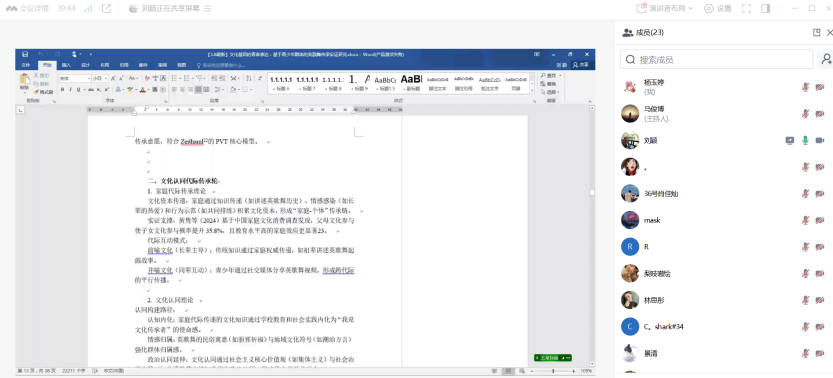Toggle 林田彤 microphone icon

[x=805, y=299]
